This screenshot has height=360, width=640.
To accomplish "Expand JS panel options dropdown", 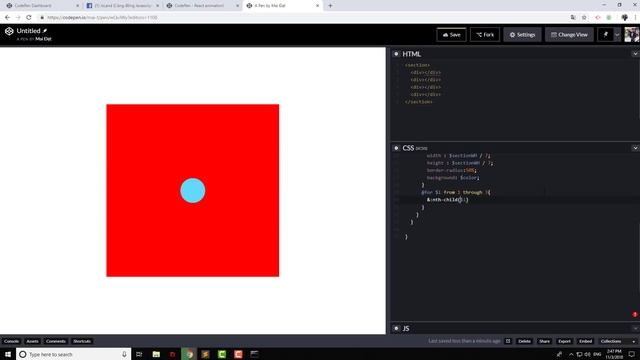I will pyautogui.click(x=635, y=328).
